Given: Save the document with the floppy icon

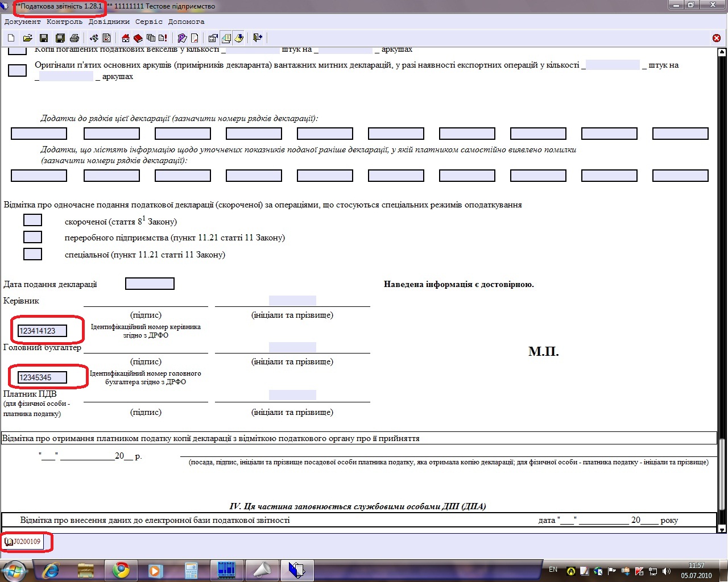Looking at the screenshot, I should (44, 38).
